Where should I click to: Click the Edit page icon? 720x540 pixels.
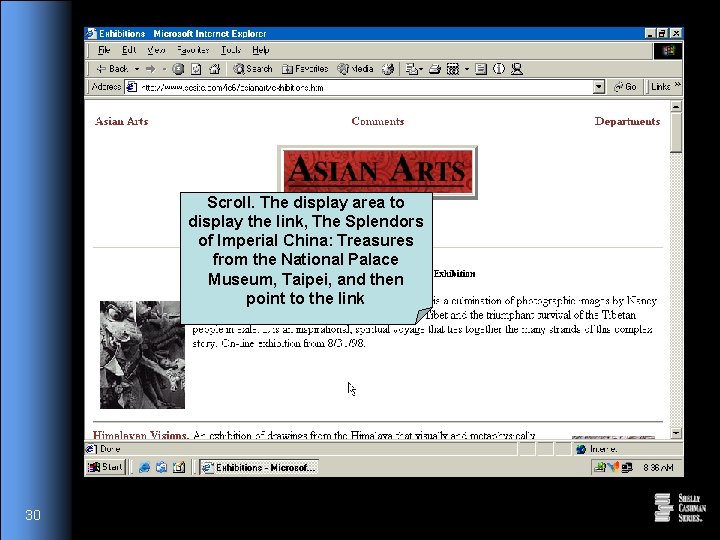[453, 69]
